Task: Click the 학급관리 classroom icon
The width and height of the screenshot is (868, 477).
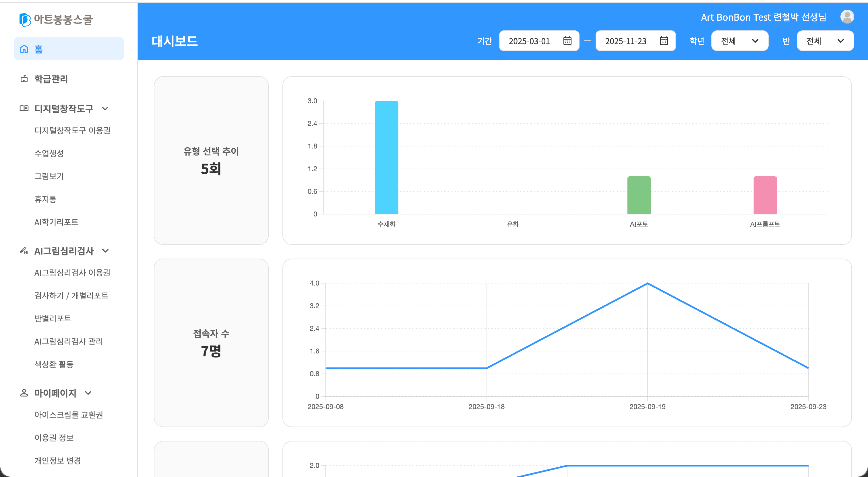Action: (24, 79)
